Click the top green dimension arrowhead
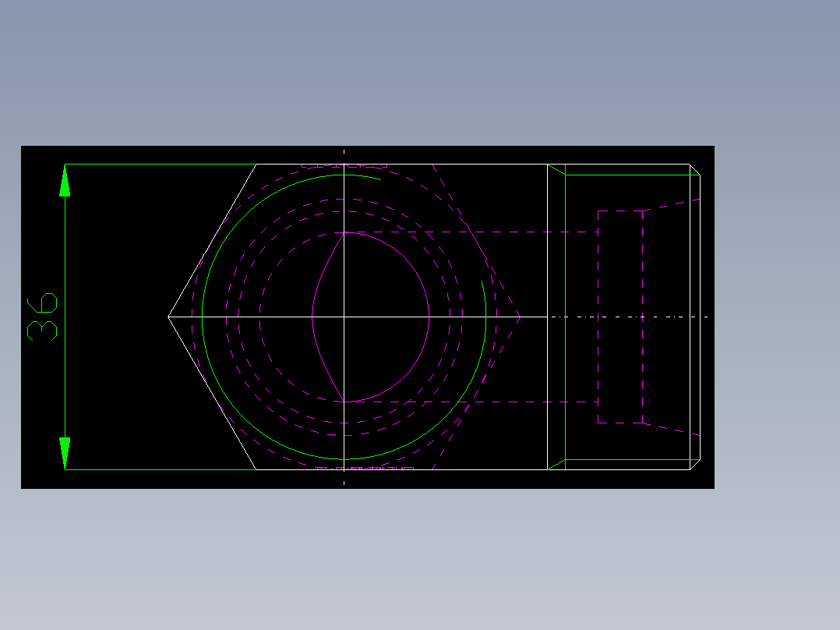 tap(65, 181)
